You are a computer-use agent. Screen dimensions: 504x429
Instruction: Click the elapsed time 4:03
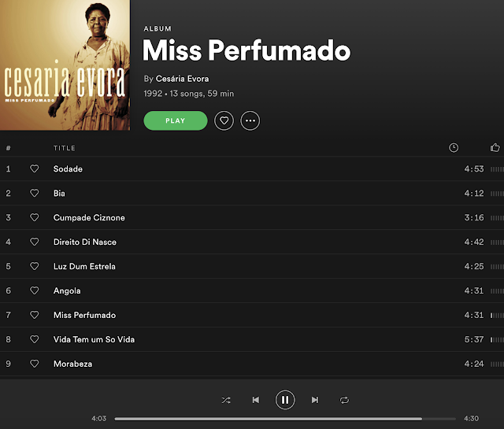tap(98, 419)
